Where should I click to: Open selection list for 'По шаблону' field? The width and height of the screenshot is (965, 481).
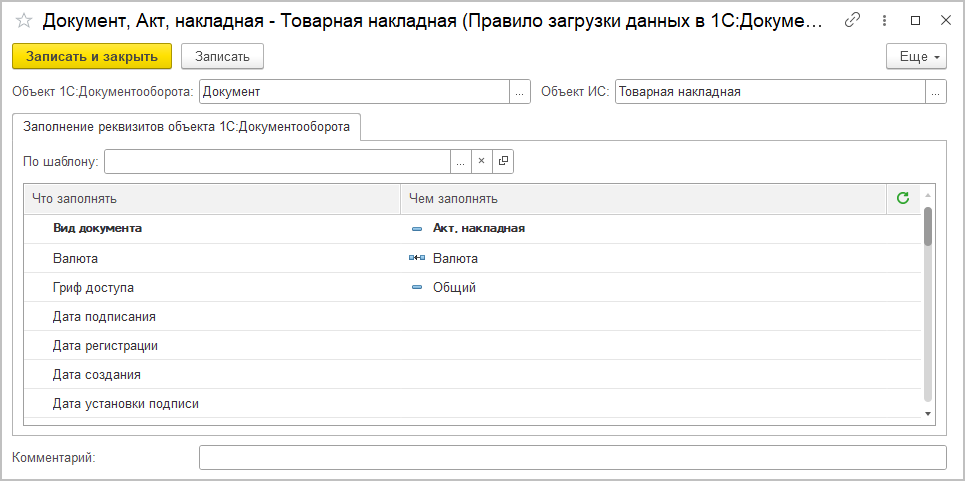coord(460,161)
